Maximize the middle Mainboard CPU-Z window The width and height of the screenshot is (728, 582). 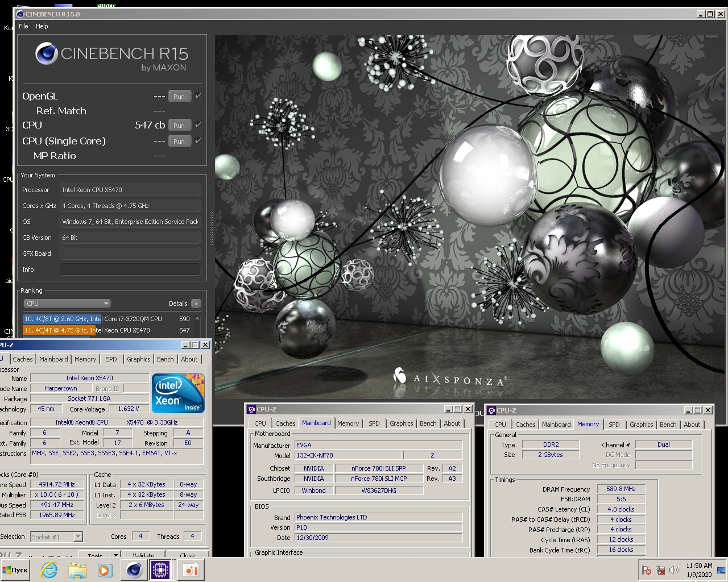tap(457, 409)
